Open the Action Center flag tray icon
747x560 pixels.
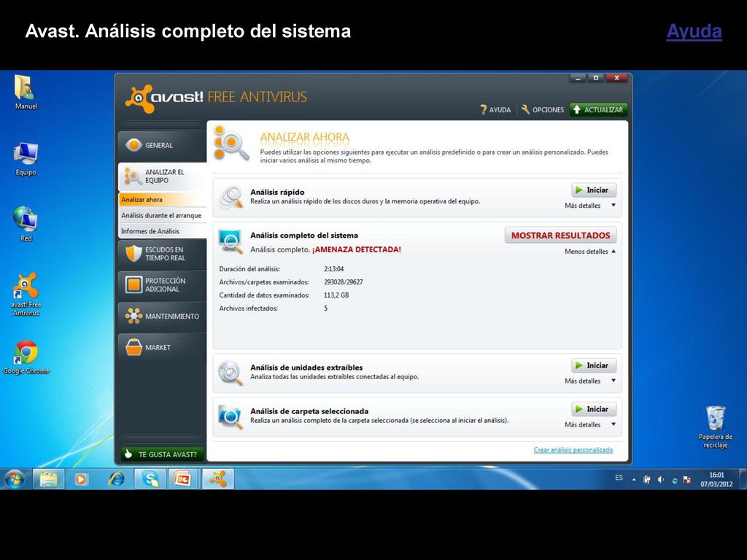click(686, 480)
